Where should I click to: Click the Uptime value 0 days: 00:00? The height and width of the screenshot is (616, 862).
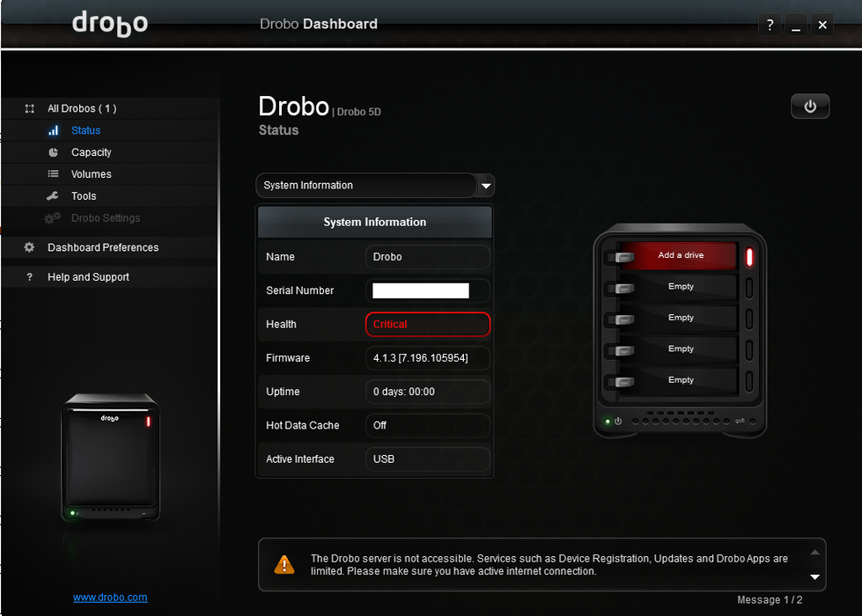(x=428, y=392)
